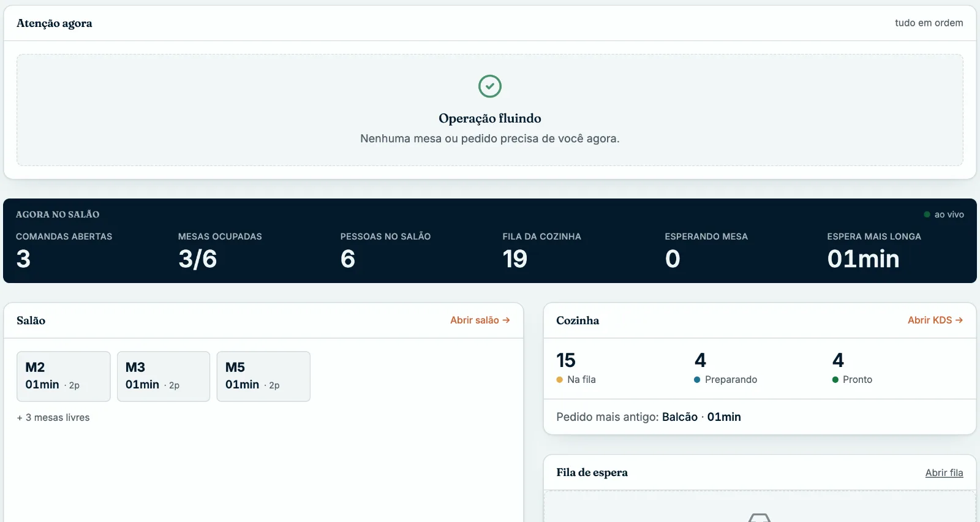Click the 'Preparando' kitchen count

coord(700,360)
